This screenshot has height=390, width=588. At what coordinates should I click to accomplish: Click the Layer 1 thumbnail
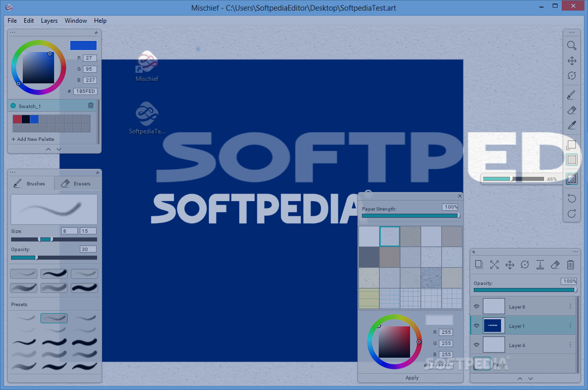pyautogui.click(x=493, y=325)
